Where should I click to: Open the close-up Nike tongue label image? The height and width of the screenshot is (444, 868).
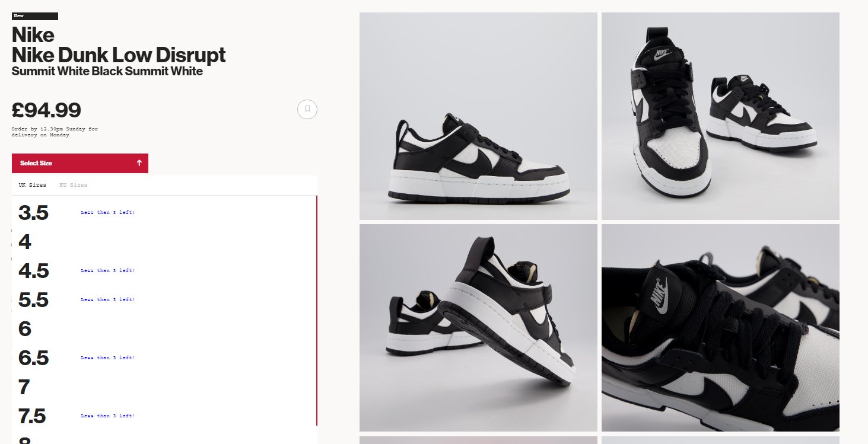point(720,328)
